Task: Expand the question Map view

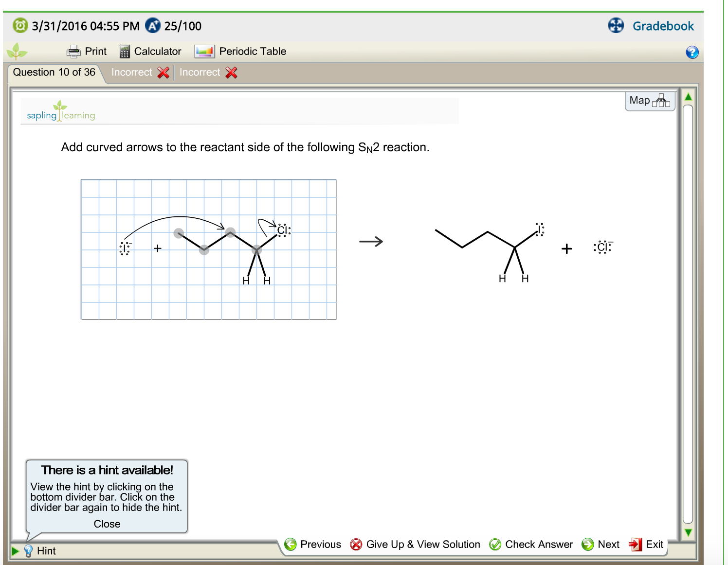Action: point(649,101)
